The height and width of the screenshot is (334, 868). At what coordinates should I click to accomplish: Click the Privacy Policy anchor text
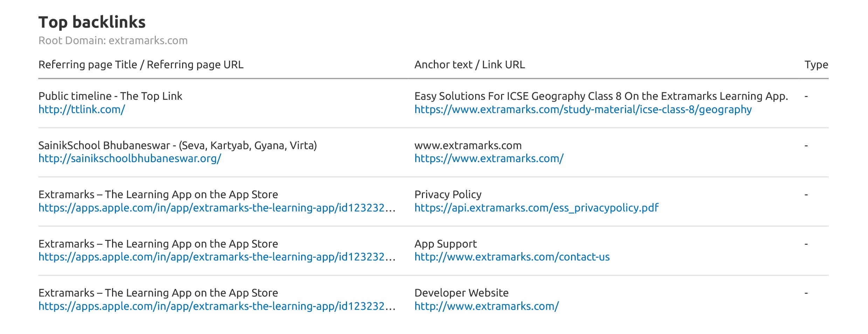447,195
